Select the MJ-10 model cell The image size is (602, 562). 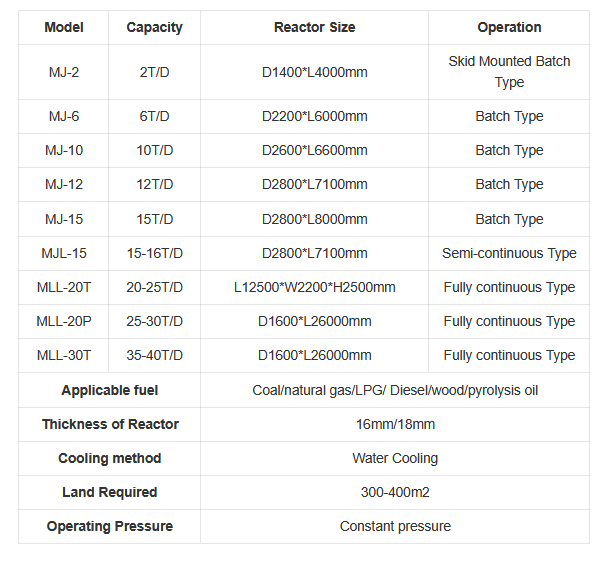tap(64, 150)
